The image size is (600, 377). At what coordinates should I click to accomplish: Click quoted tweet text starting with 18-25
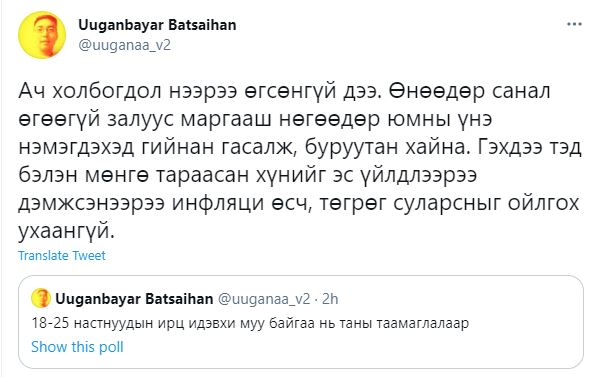point(250,323)
